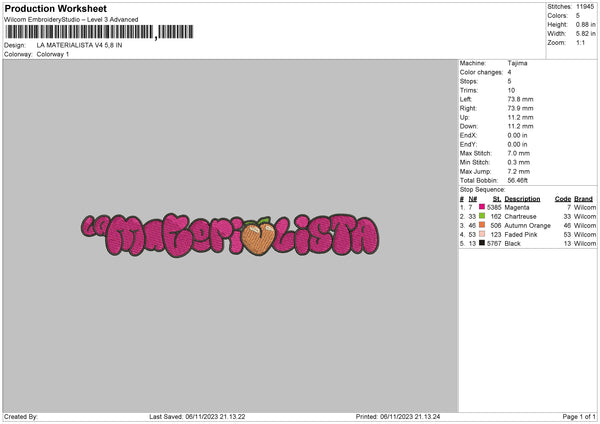Viewport: 600px width, 424px height.
Task: Select the Max Stitch value 7.0 mm
Action: pos(519,153)
